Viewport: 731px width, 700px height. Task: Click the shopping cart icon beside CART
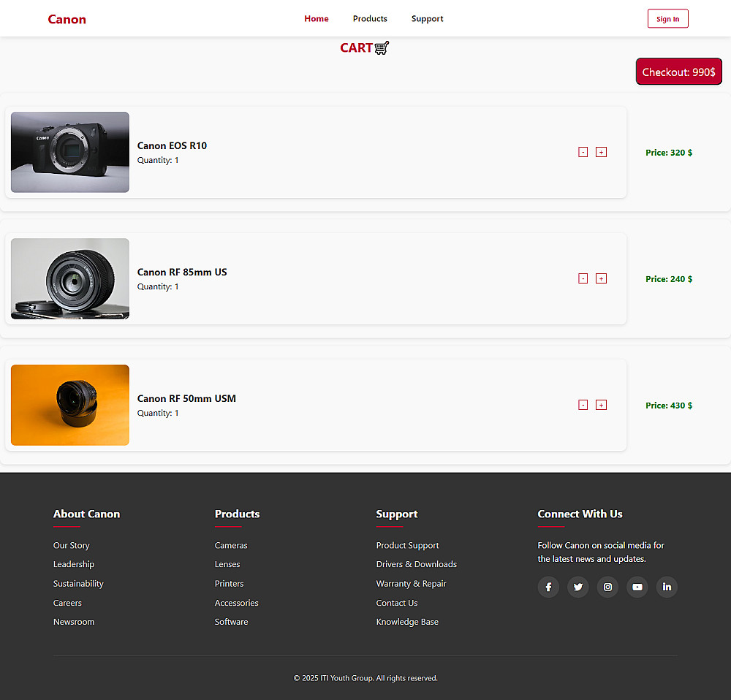point(382,48)
